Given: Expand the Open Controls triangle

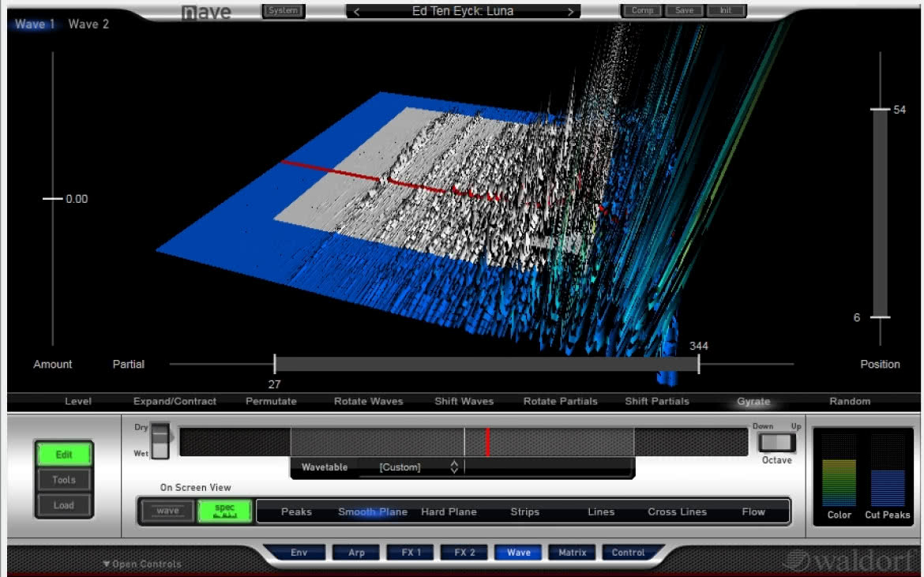Looking at the screenshot, I should pos(106,564).
